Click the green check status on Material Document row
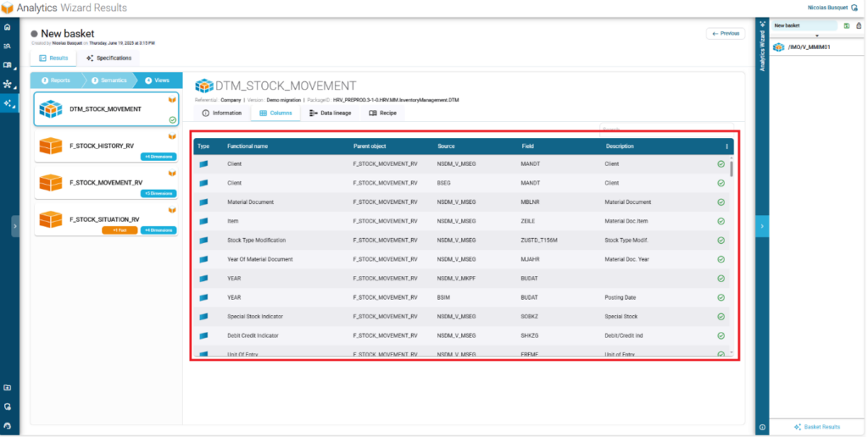This screenshot has width=868, height=437. click(721, 202)
